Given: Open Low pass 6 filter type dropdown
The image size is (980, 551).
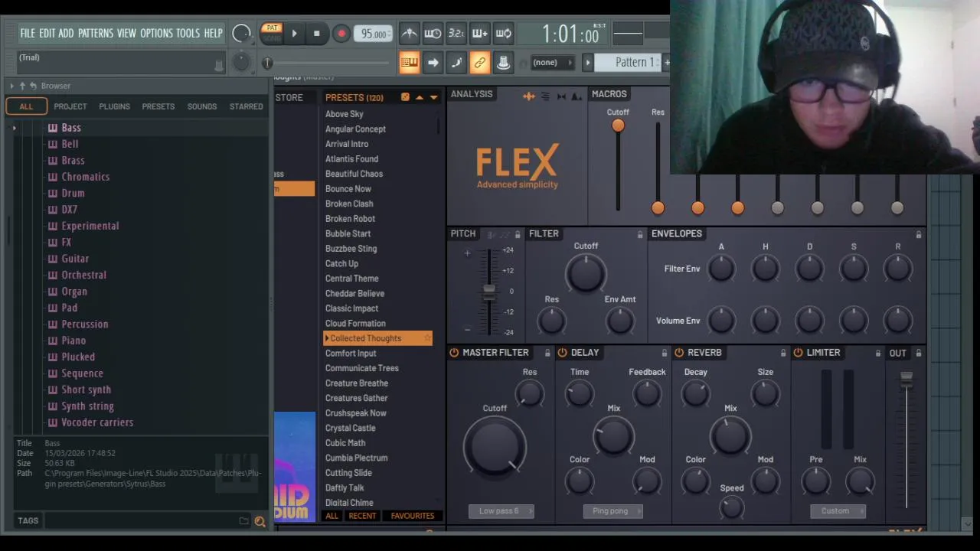Looking at the screenshot, I should (501, 511).
